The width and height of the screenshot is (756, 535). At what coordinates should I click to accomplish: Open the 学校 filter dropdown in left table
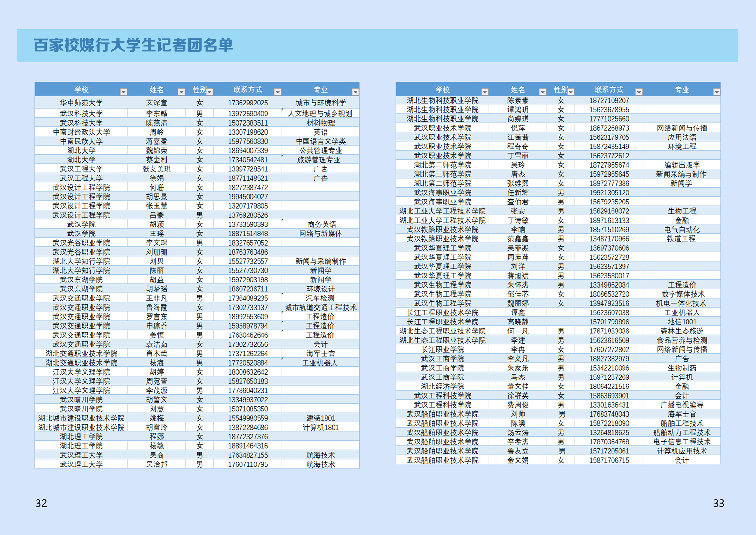[123, 92]
